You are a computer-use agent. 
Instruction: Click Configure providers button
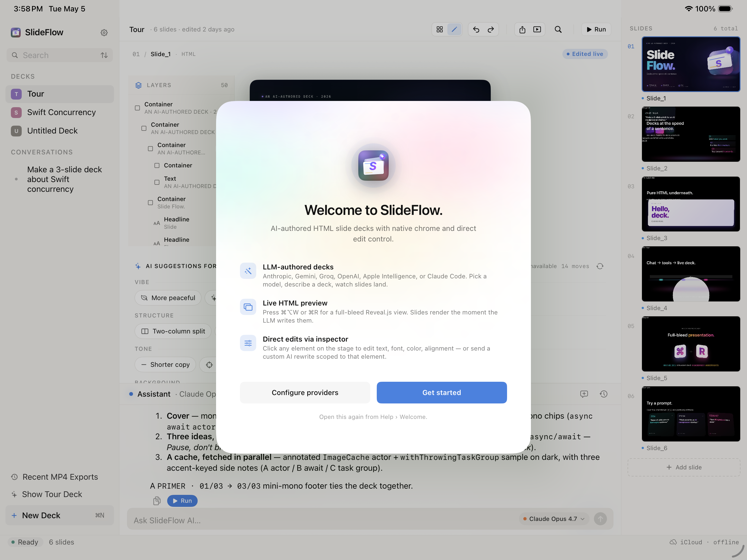click(305, 393)
